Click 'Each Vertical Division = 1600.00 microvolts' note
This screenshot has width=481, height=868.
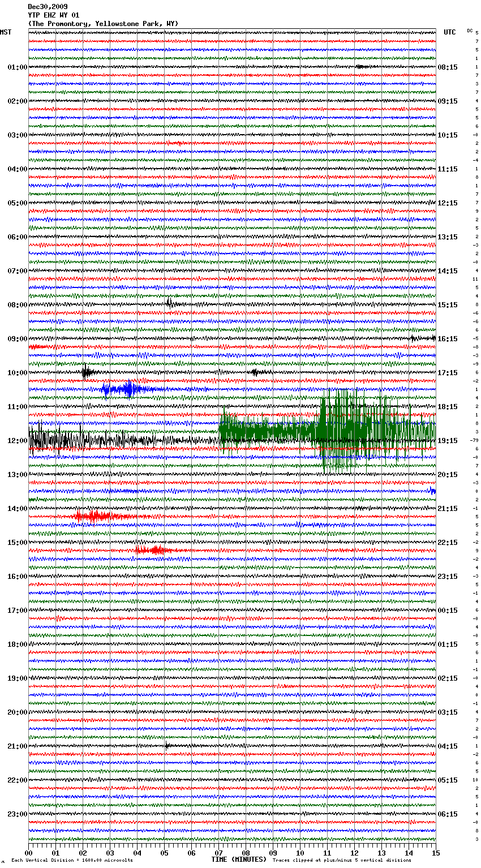[x=72, y=860]
